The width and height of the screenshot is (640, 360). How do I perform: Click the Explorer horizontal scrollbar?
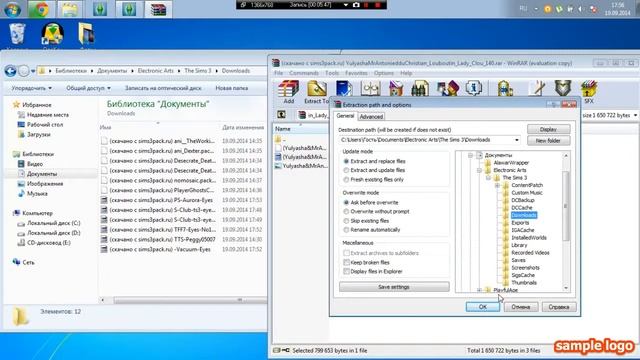[x=190, y=300]
